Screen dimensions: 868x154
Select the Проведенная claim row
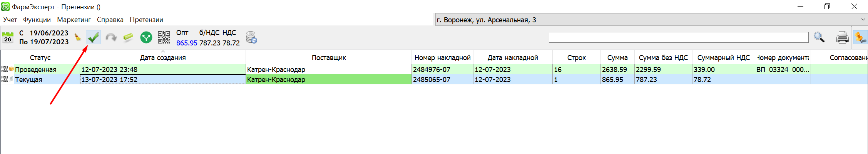tap(35, 70)
